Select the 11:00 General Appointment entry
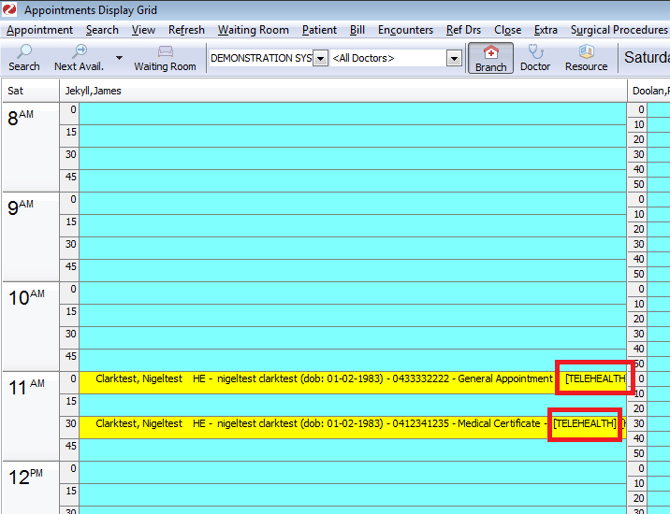 click(x=320, y=379)
